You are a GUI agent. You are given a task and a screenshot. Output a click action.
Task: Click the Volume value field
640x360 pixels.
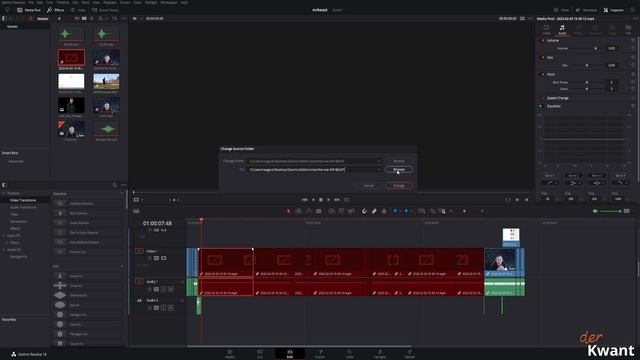coord(611,48)
